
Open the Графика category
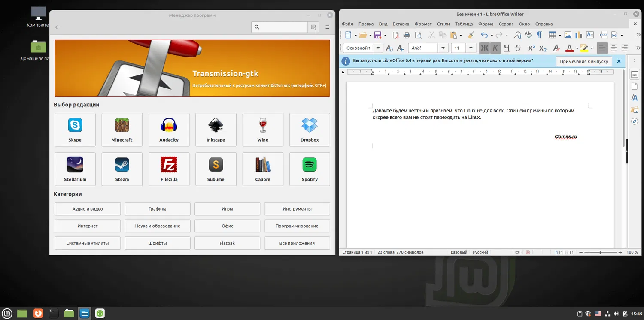158,209
